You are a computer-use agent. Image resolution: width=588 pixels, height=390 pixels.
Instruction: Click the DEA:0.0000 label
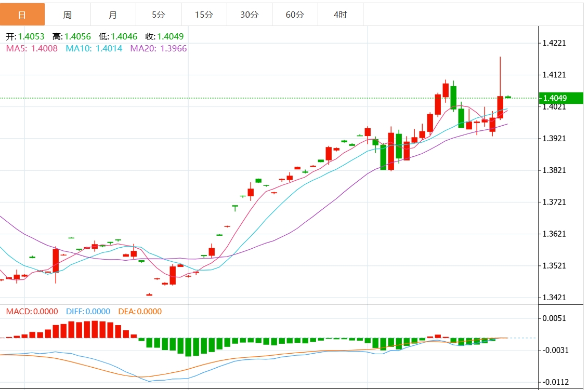(140, 312)
